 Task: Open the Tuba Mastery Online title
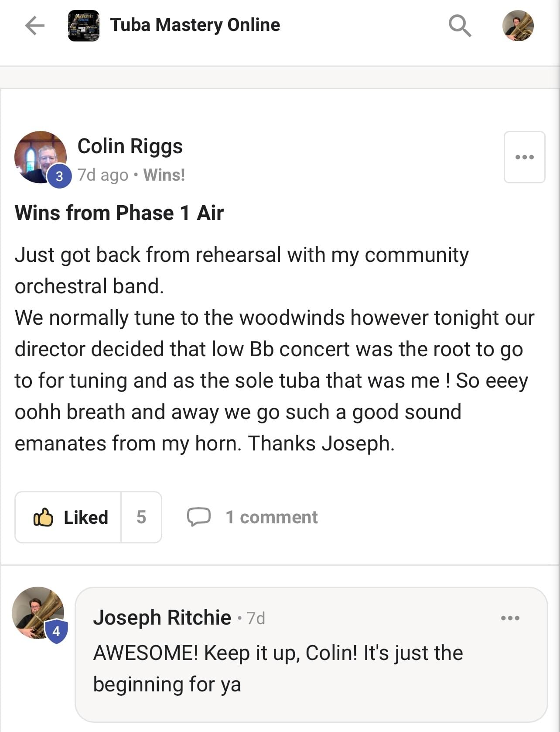[x=195, y=25]
